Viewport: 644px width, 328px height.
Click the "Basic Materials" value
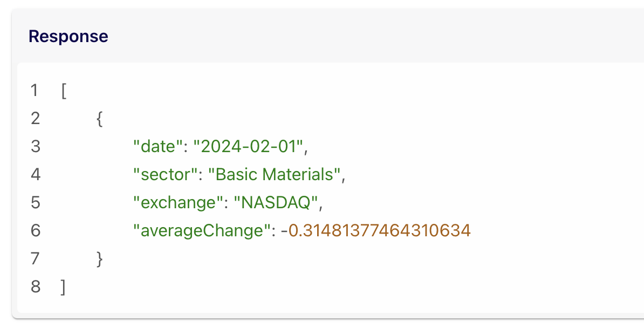275,174
